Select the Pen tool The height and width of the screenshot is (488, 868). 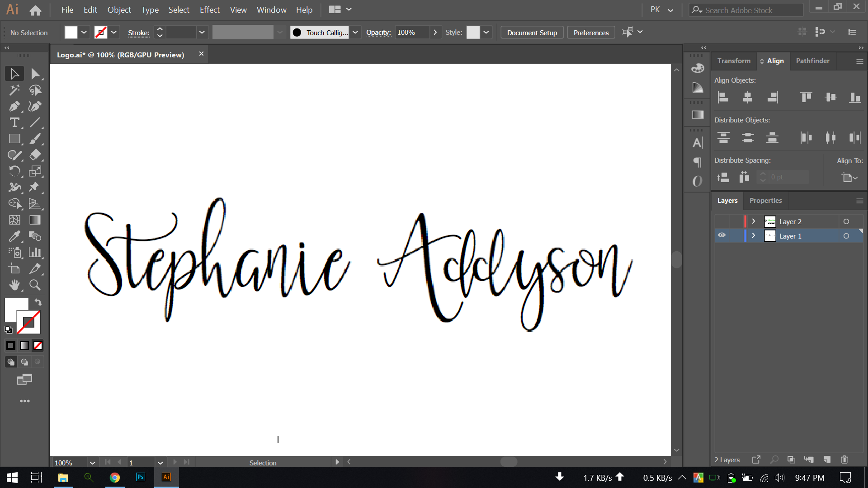[14, 106]
